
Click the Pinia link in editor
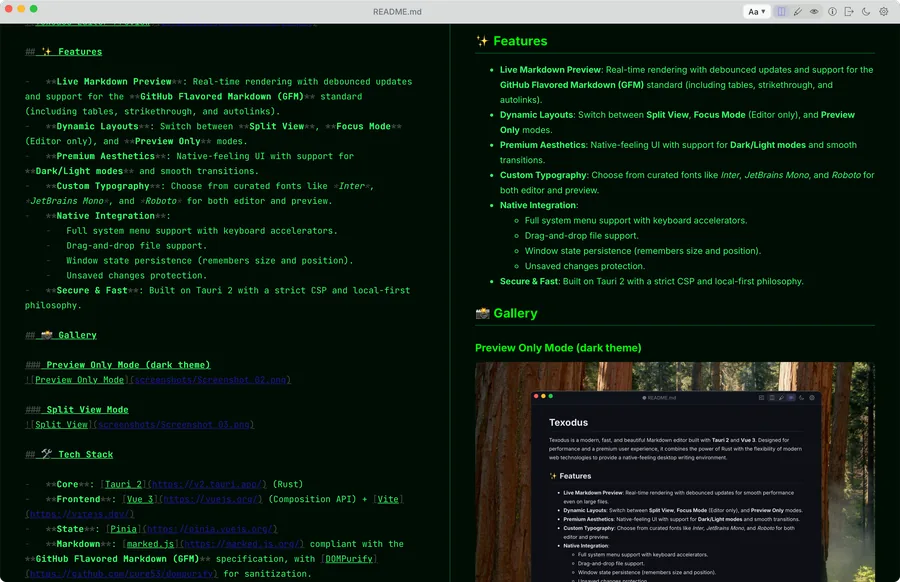[x=123, y=529]
